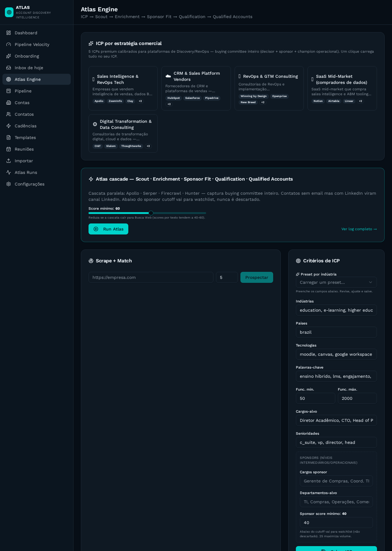Click the Pipeline Velocity gauge icon
The height and width of the screenshot is (551, 392).
click(x=9, y=44)
